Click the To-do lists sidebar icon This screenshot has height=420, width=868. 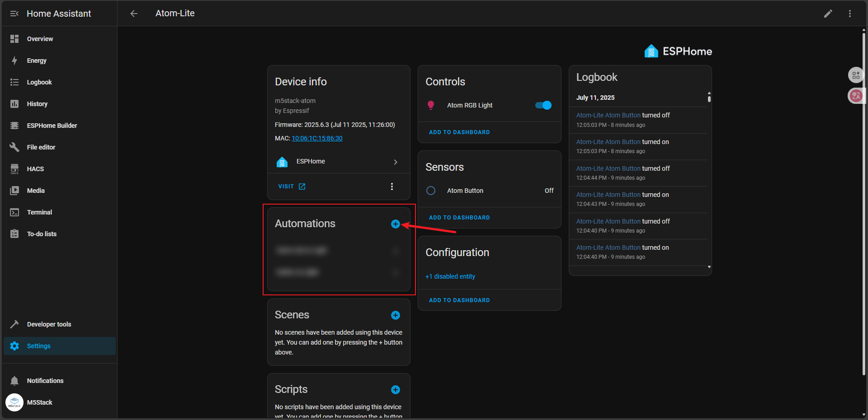pos(14,234)
